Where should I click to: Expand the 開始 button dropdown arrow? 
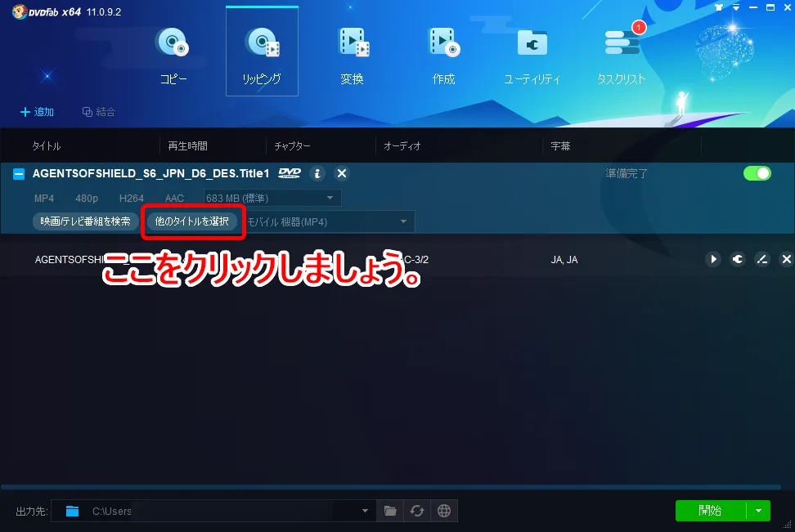(758, 511)
